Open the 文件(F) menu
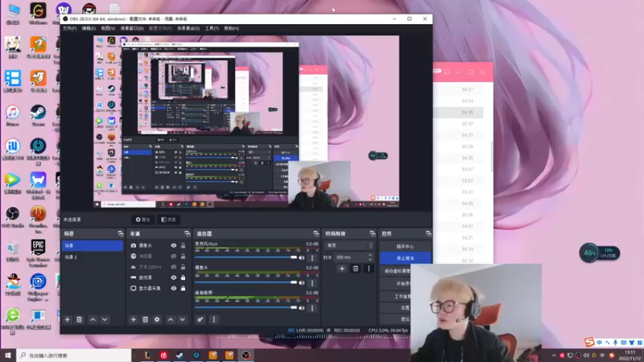The width and height of the screenshot is (644, 362). point(69,28)
